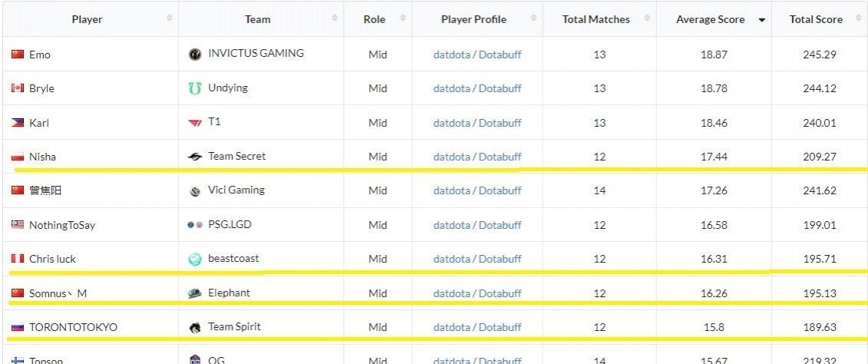This screenshot has width=868, height=364.
Task: Sort by Team column sort arrows
Action: pyautogui.click(x=335, y=18)
